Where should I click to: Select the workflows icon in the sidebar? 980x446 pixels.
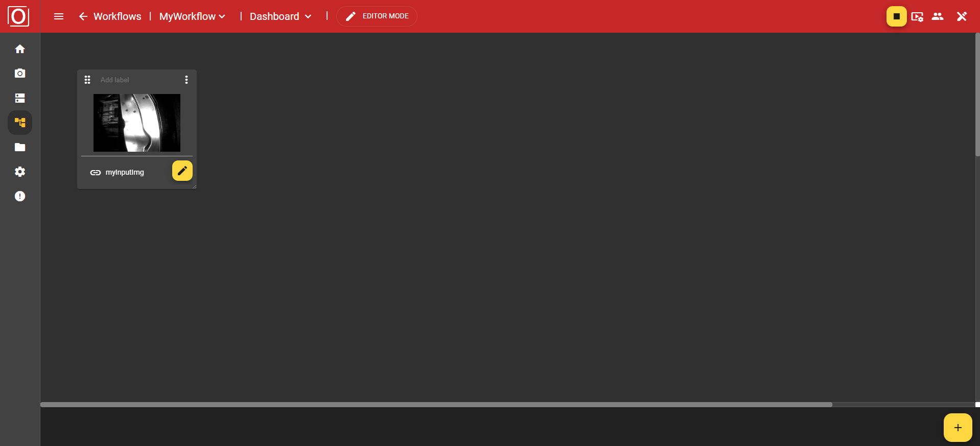[20, 123]
